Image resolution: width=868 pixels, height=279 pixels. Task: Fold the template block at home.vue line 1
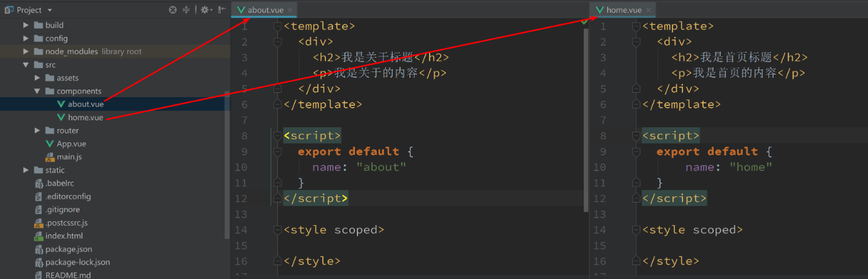(x=636, y=26)
